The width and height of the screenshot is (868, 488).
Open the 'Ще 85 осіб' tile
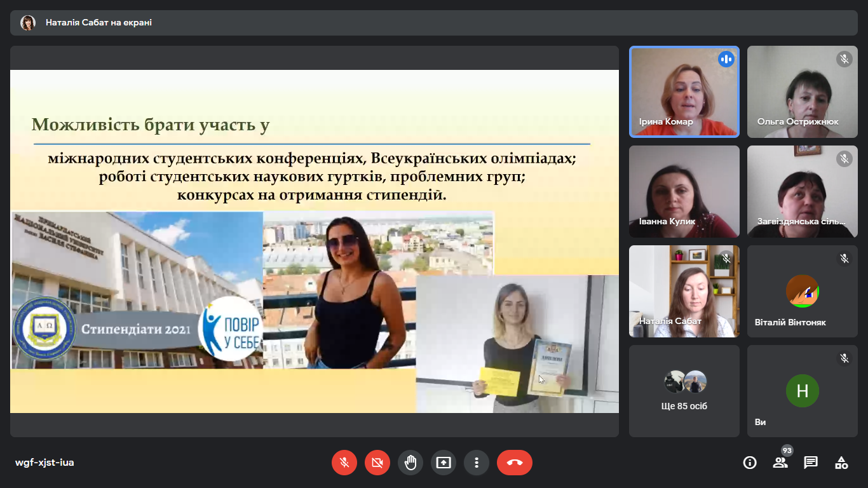684,391
